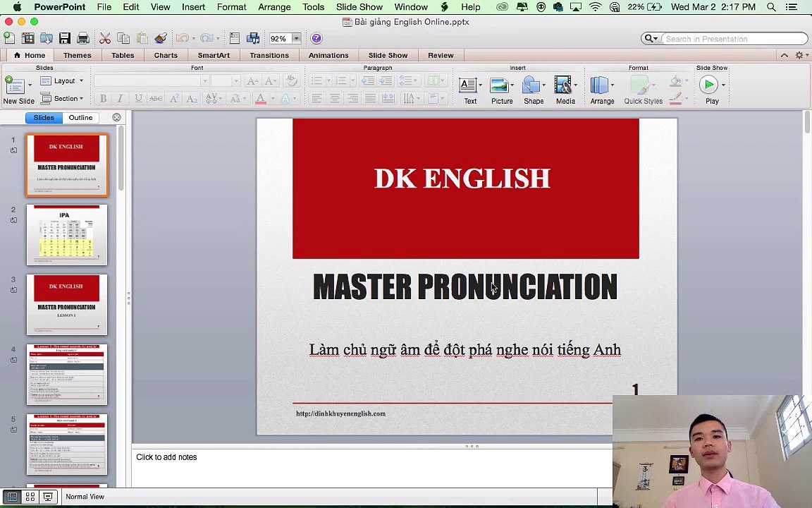This screenshot has height=508, width=812.
Task: Open the search options magnifier dropdown
Action: [x=650, y=38]
